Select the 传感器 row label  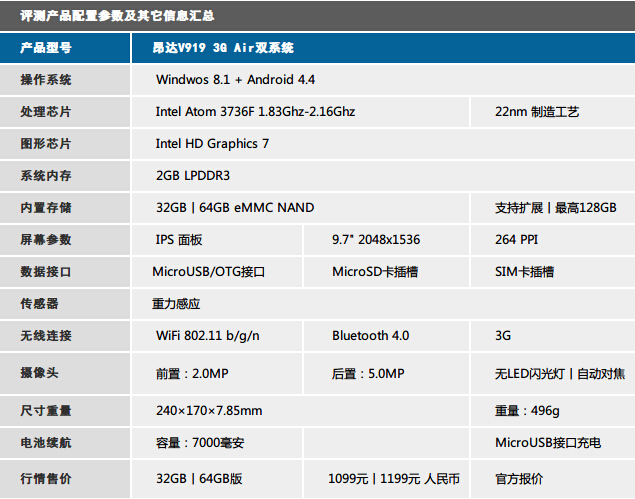tap(39, 303)
